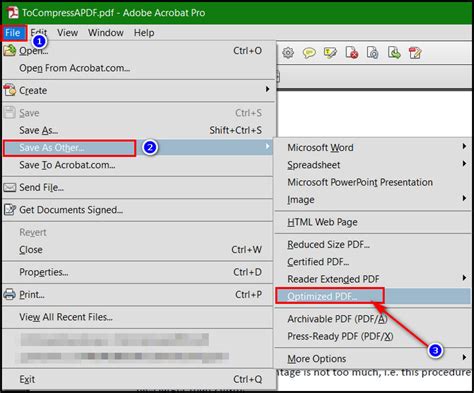The height and width of the screenshot is (393, 474).
Task: Choose Get Documents Signed...
Action: (139, 210)
